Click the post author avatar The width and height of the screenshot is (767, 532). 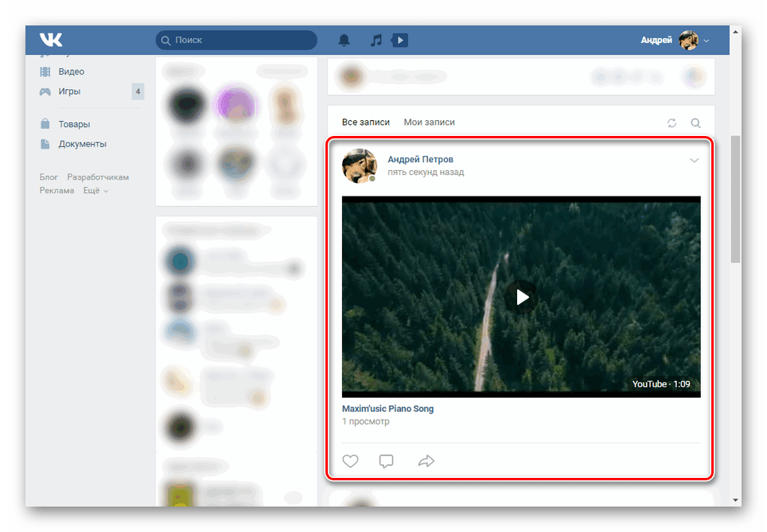point(360,166)
